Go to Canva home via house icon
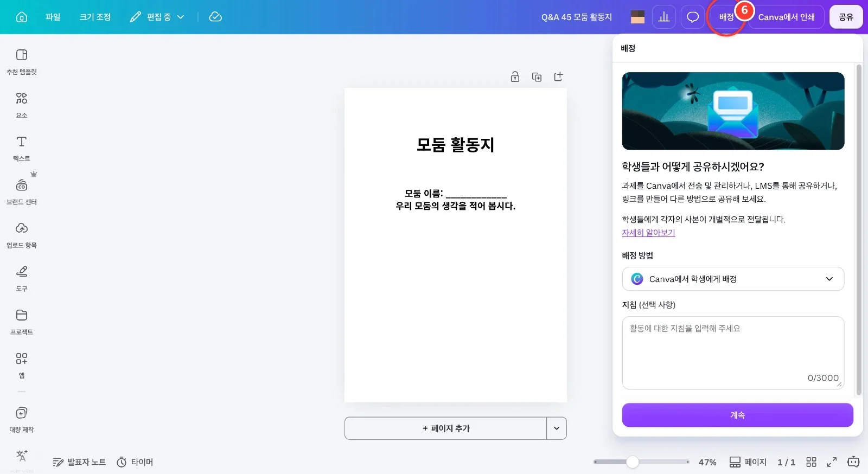868x474 pixels. pos(22,17)
